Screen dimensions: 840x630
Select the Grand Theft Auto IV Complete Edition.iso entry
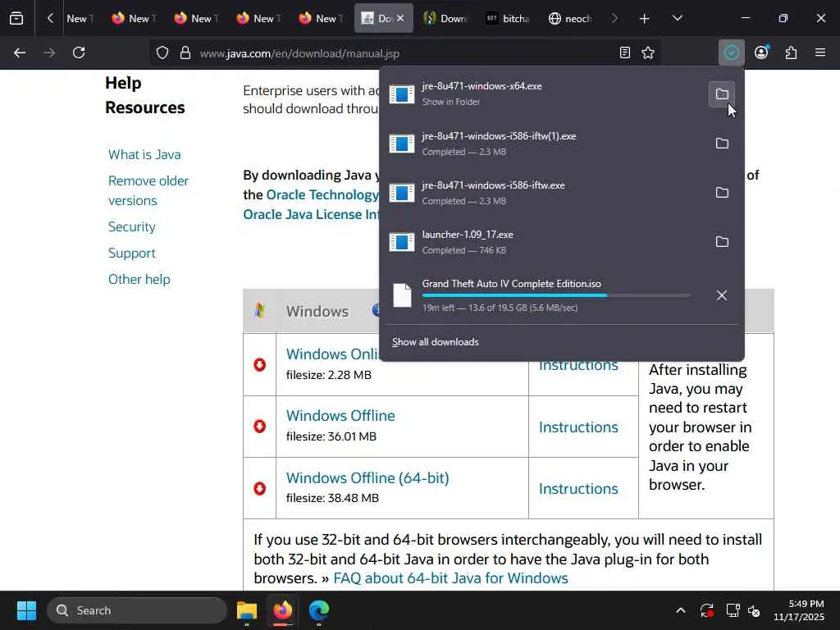pyautogui.click(x=544, y=295)
